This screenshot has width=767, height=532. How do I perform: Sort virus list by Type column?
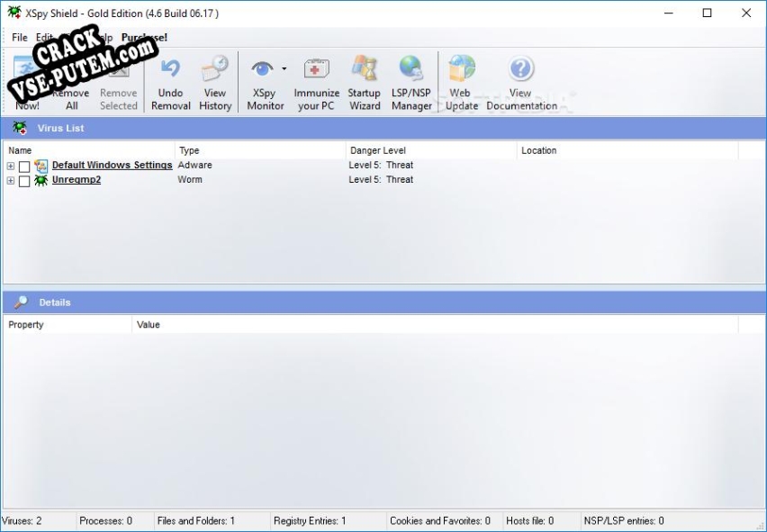(x=260, y=150)
